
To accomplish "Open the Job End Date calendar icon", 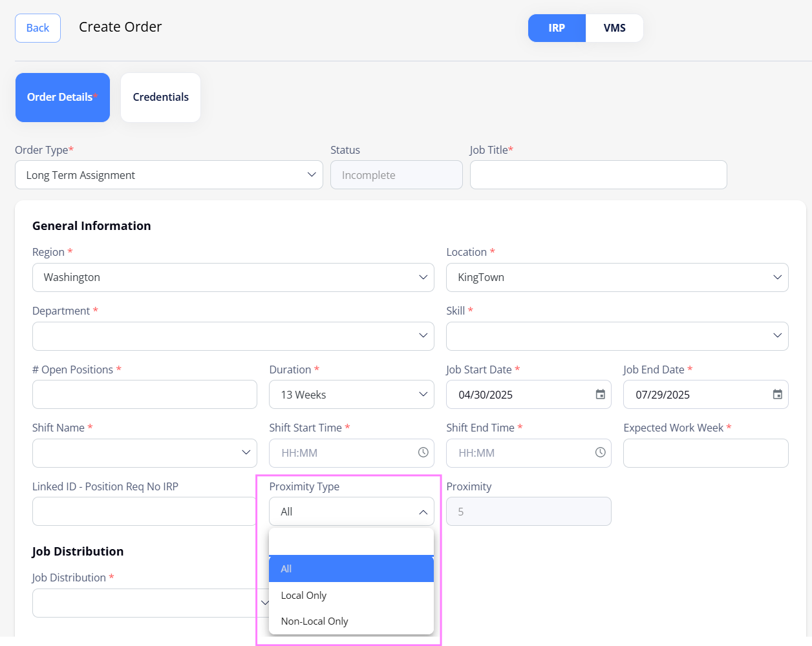I will pyautogui.click(x=777, y=395).
